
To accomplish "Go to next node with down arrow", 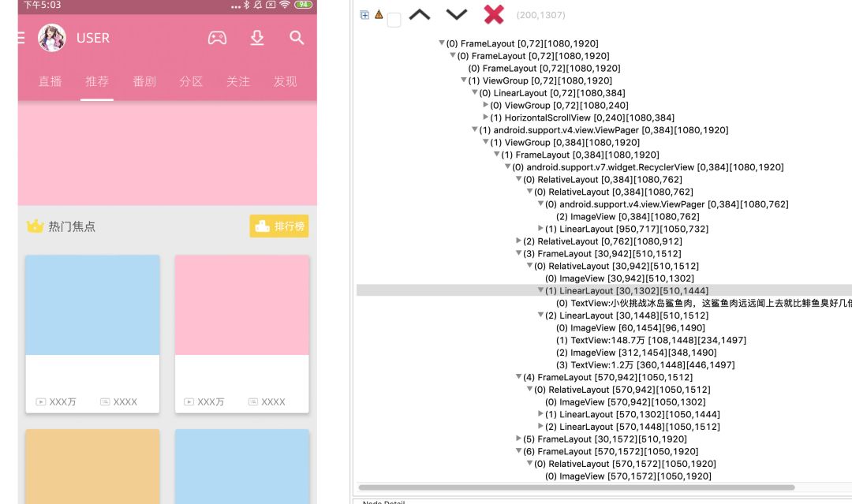I will click(457, 15).
